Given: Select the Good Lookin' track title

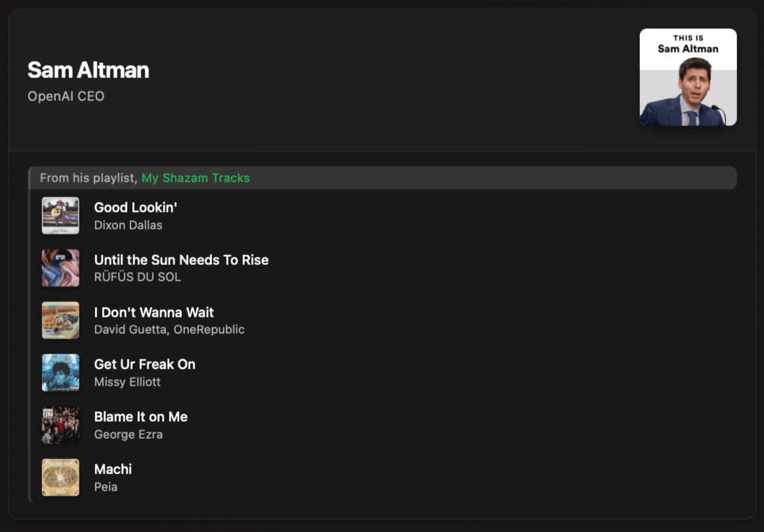Looking at the screenshot, I should pyautogui.click(x=135, y=207).
